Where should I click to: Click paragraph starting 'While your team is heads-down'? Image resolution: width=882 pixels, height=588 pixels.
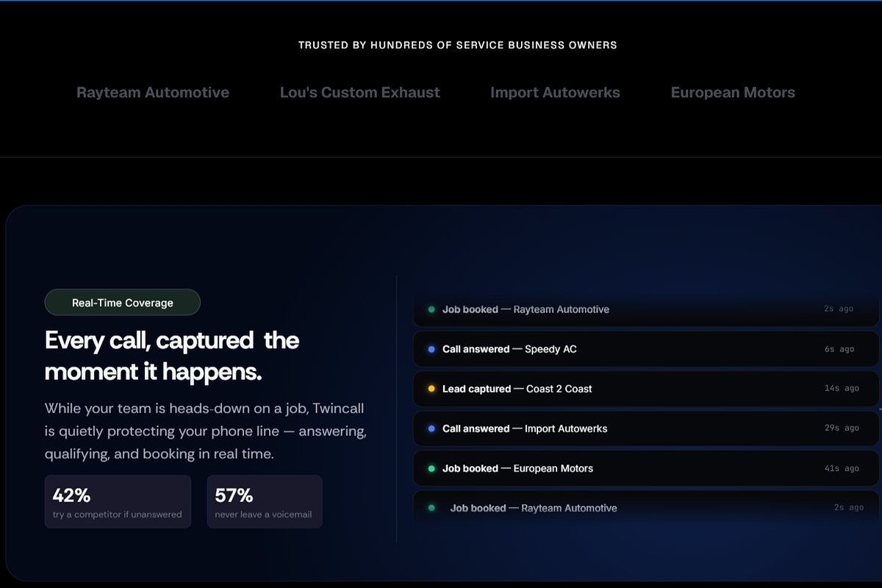coord(206,431)
